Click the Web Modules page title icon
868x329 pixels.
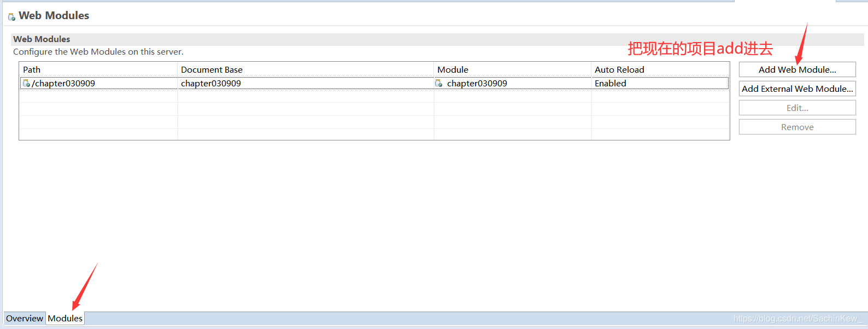click(x=11, y=16)
